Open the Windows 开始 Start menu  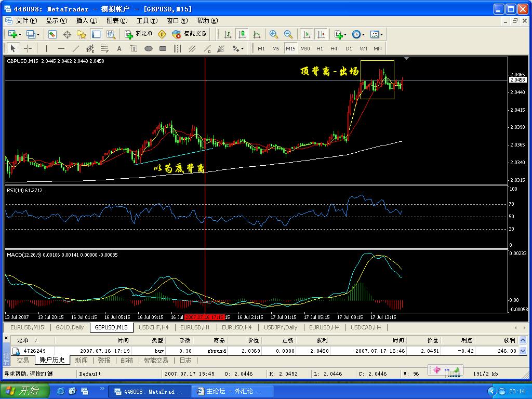[25, 391]
